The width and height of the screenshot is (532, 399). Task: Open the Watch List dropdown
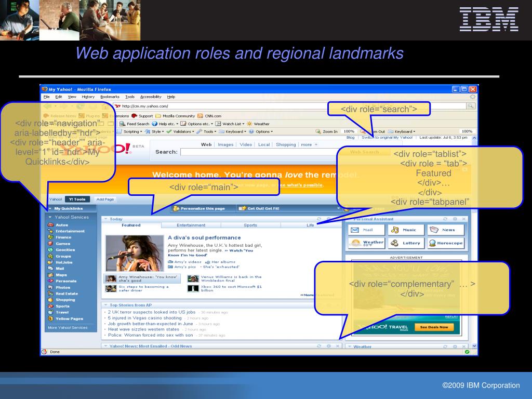(x=230, y=124)
